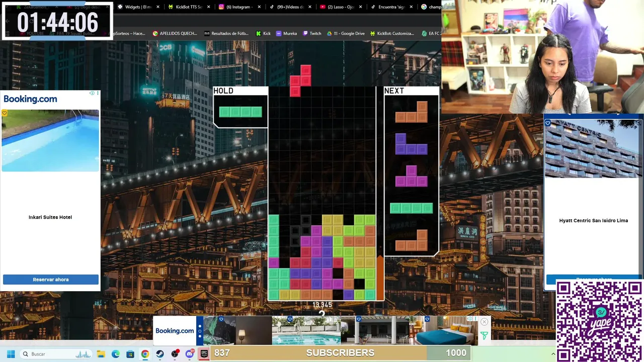Open the KickBot: Customiza... bookmark
The image size is (644, 362).
coord(392,34)
